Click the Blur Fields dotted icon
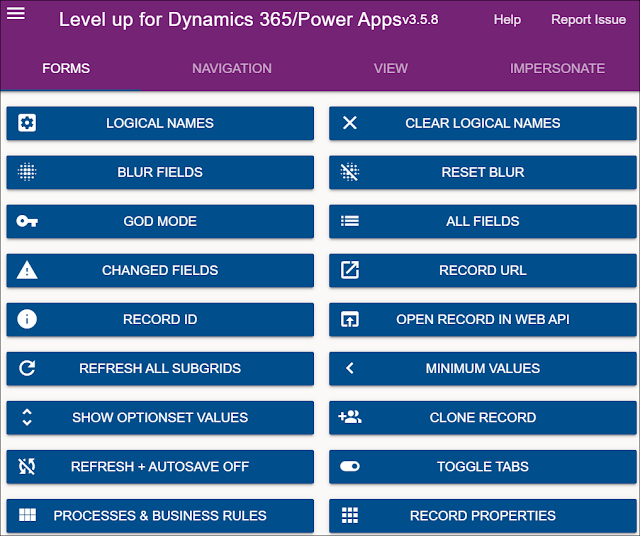640x536 pixels. pyautogui.click(x=27, y=172)
